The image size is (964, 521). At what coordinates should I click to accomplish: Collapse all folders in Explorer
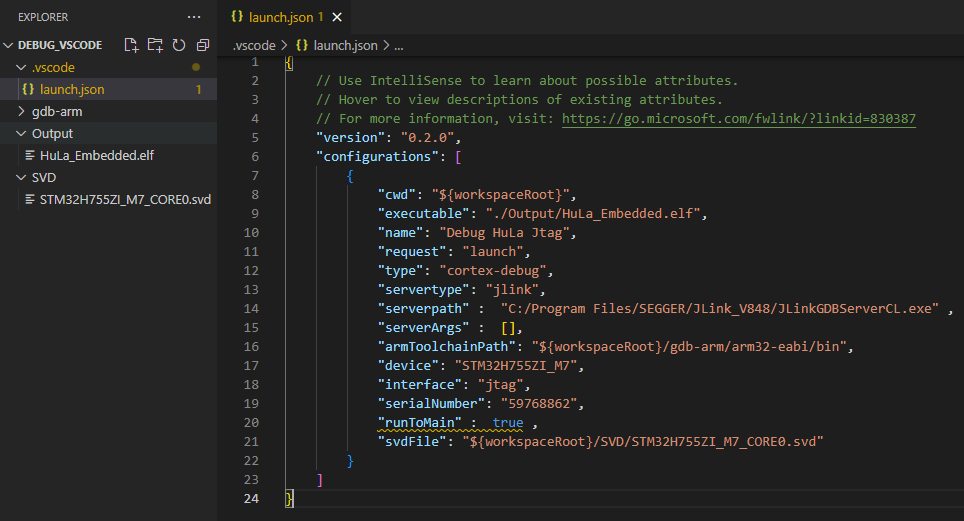pos(203,45)
